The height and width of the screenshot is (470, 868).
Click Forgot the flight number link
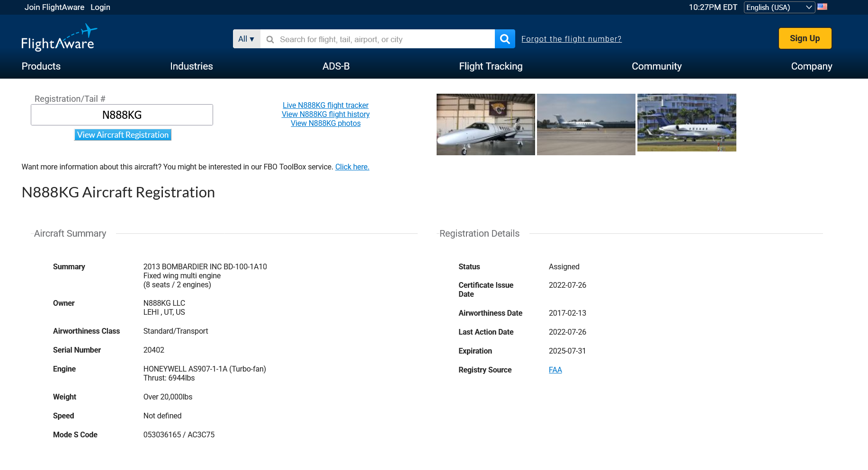572,39
